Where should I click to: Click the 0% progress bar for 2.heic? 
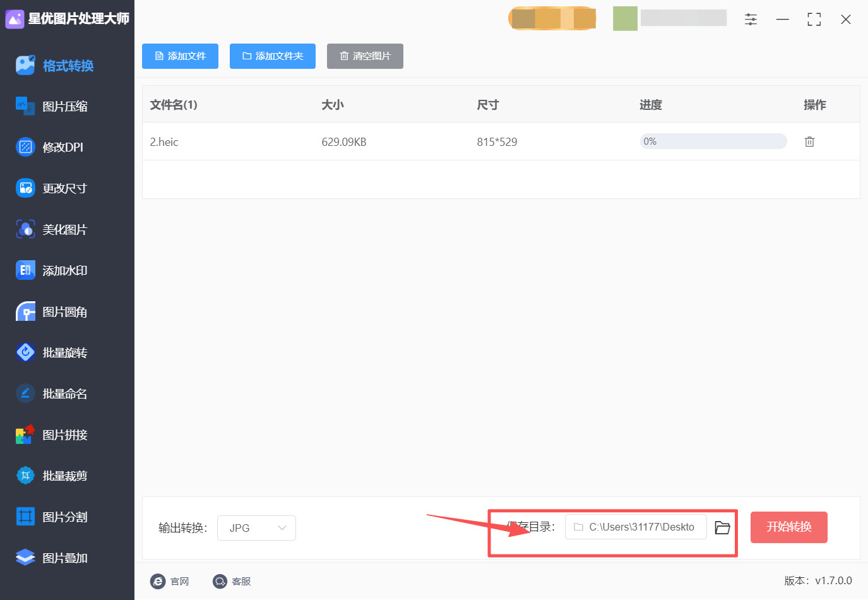pos(713,141)
